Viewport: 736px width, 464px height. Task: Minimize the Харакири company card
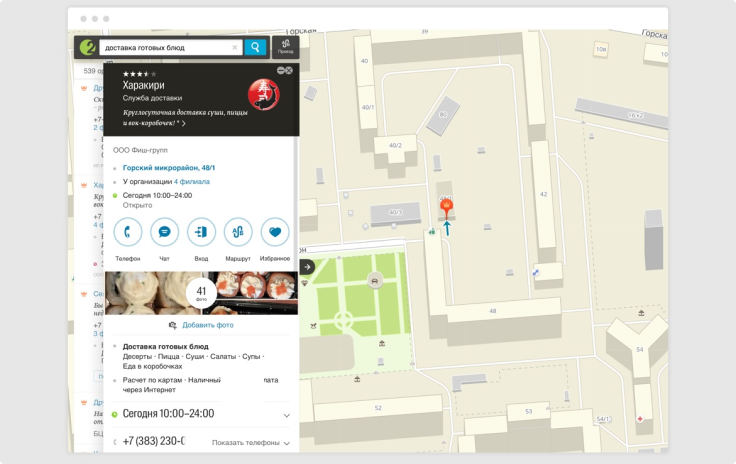[x=281, y=70]
